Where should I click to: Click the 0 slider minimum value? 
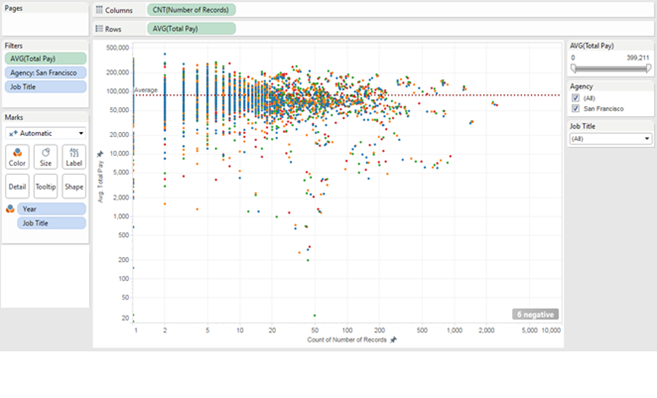tap(573, 58)
